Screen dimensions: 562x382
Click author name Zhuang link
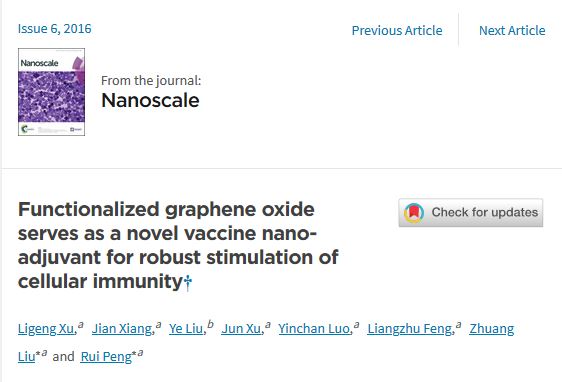tap(492, 329)
